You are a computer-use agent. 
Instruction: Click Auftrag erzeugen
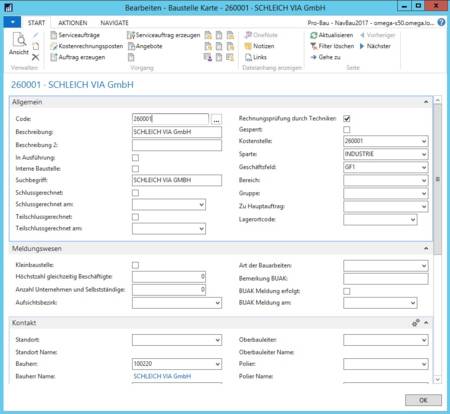(x=78, y=57)
